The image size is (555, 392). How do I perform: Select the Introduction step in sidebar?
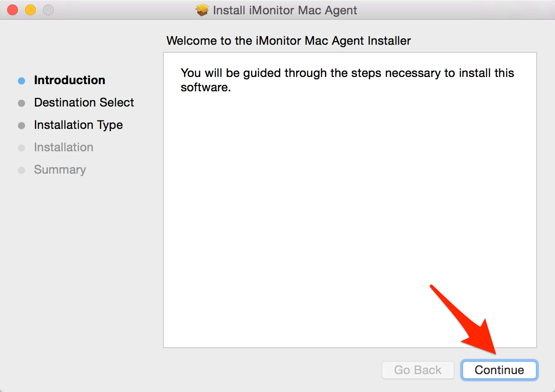coord(69,81)
